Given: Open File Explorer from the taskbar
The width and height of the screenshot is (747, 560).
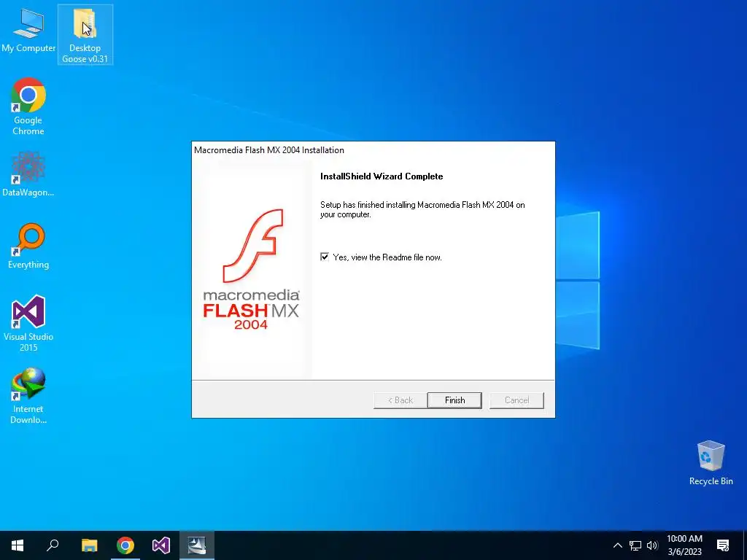Looking at the screenshot, I should 89,545.
